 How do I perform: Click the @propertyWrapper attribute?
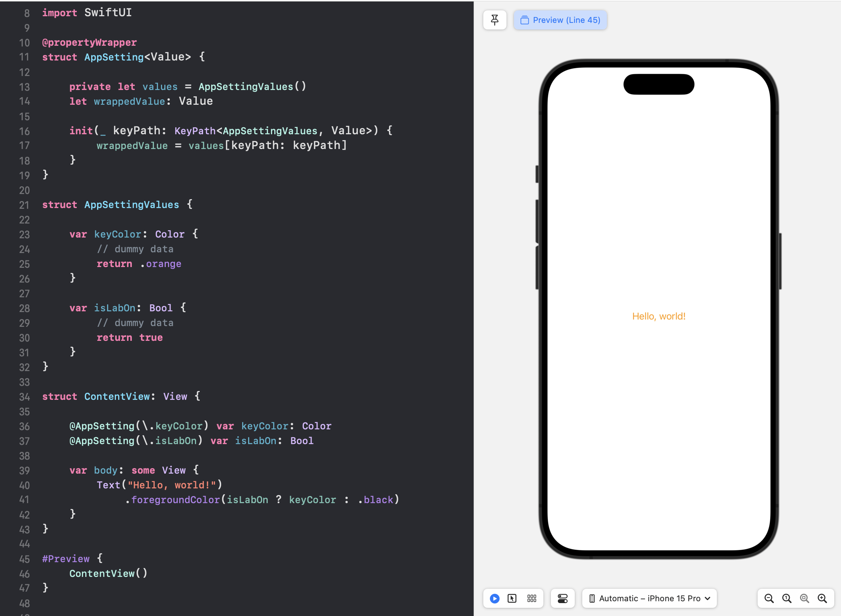[89, 42]
